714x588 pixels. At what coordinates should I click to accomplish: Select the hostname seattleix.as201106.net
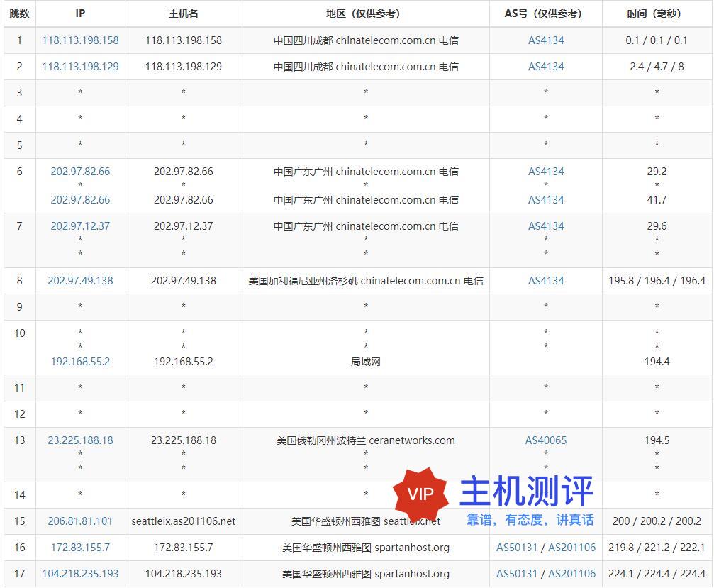tap(184, 521)
